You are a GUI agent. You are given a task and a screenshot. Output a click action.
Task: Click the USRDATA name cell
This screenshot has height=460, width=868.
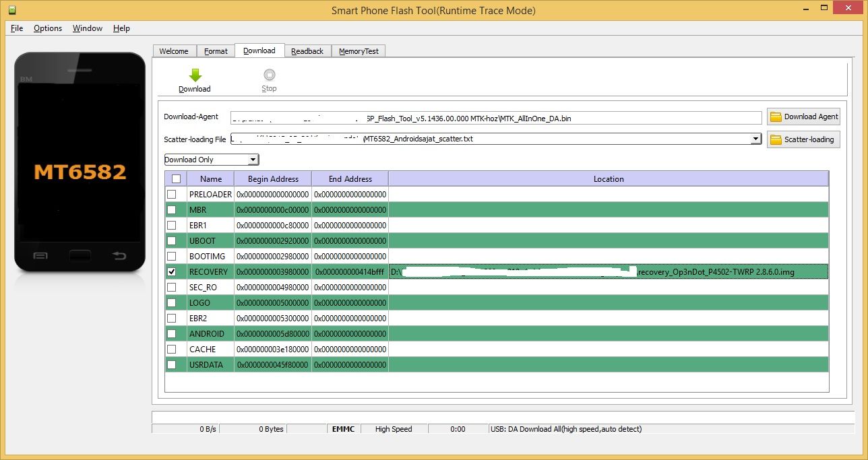click(210, 364)
